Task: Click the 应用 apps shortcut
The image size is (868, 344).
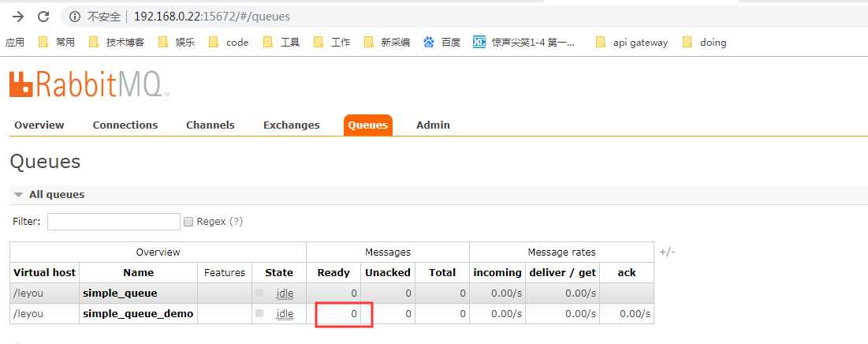Action: [15, 42]
